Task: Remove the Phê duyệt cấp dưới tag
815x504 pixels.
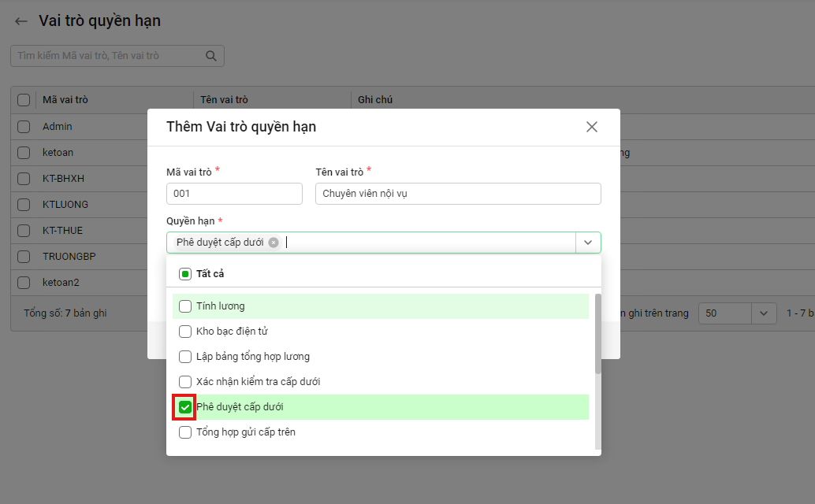Action: point(274,243)
